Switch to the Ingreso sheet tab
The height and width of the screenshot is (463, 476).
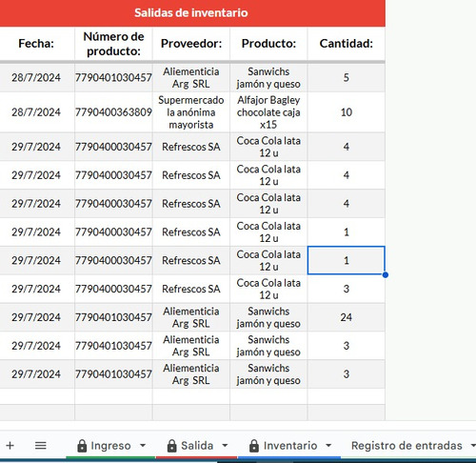110,446
